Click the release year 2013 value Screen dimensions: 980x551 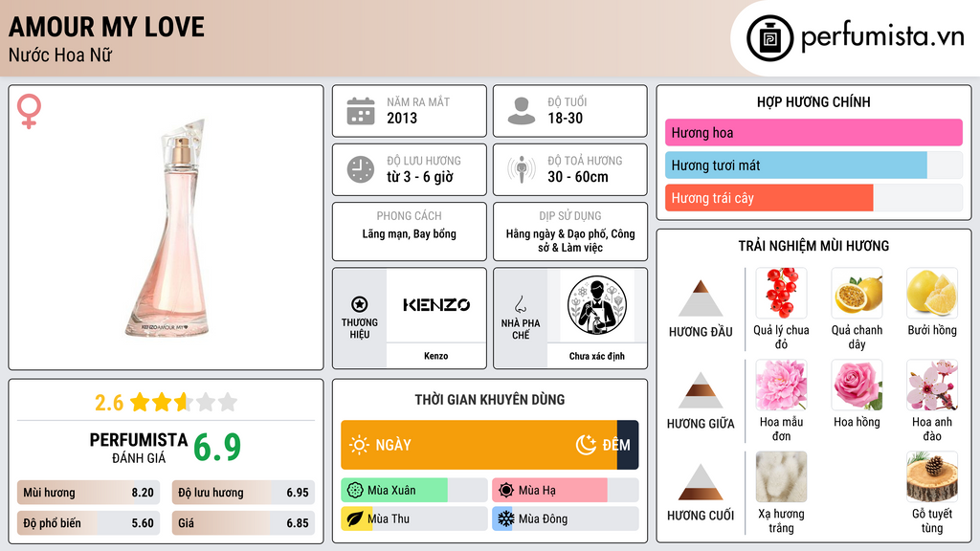pos(402,118)
